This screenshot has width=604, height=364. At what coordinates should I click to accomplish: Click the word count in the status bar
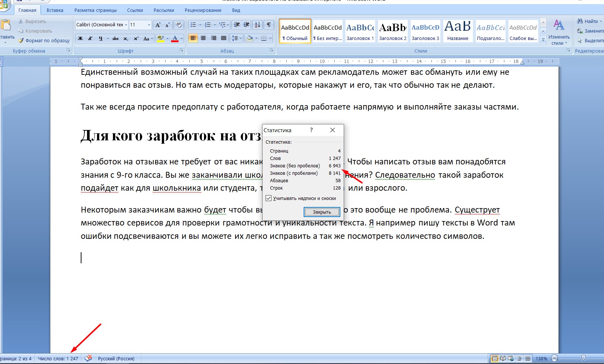point(58,358)
